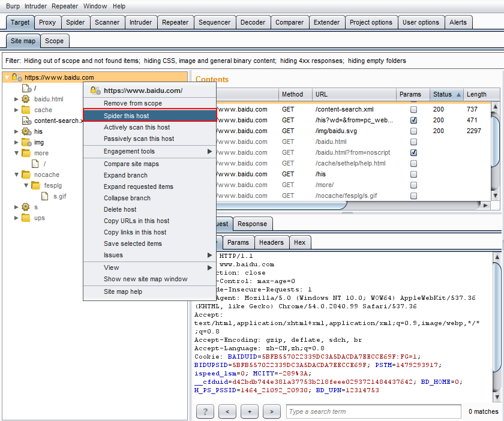The width and height of the screenshot is (504, 421).
Task: Click the cache folder icon
Action: 26,110
